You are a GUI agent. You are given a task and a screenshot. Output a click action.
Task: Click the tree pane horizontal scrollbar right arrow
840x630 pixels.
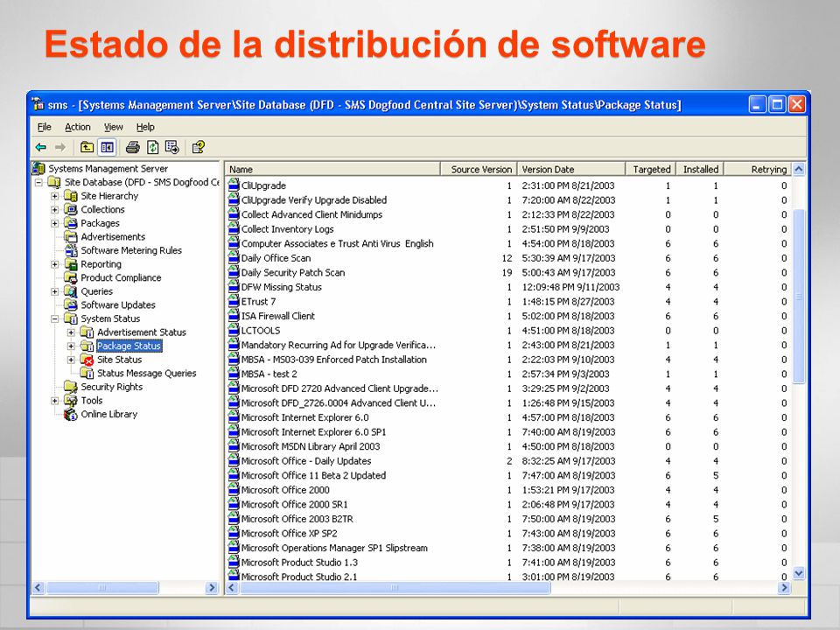(212, 588)
